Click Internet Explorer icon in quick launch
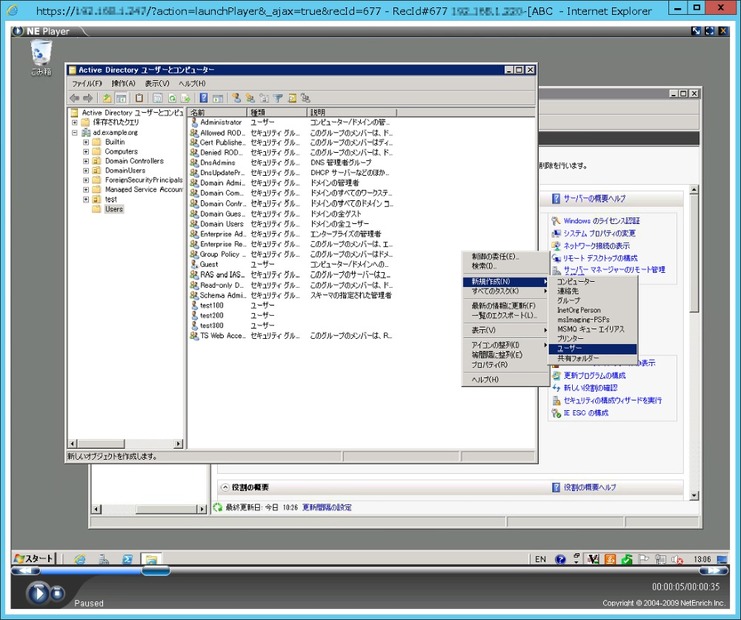 [80, 560]
